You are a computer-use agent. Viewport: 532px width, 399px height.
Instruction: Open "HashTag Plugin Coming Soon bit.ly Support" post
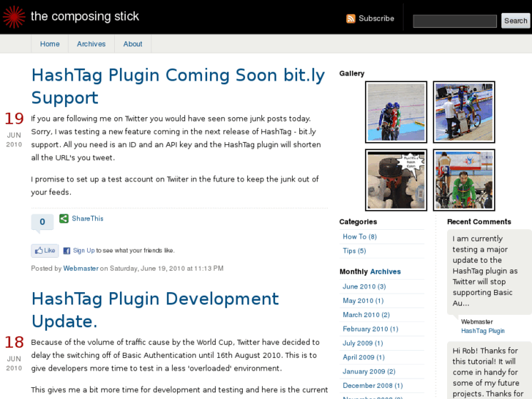(x=178, y=86)
